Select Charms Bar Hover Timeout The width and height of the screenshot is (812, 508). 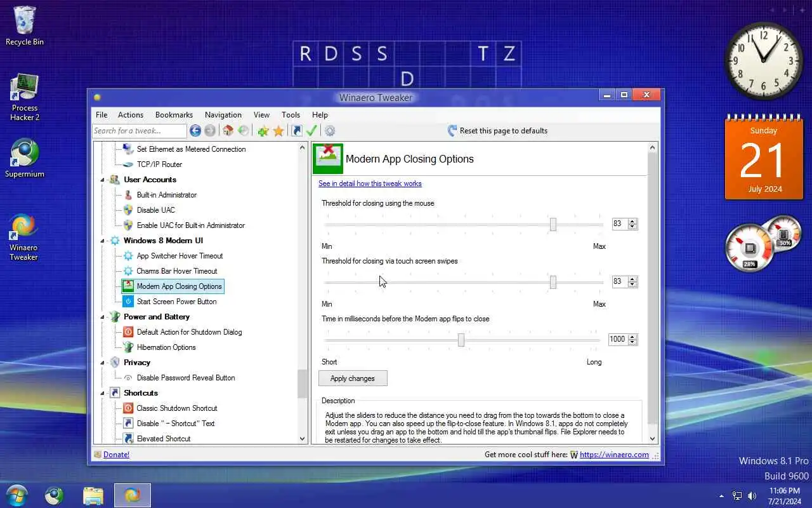177,271
